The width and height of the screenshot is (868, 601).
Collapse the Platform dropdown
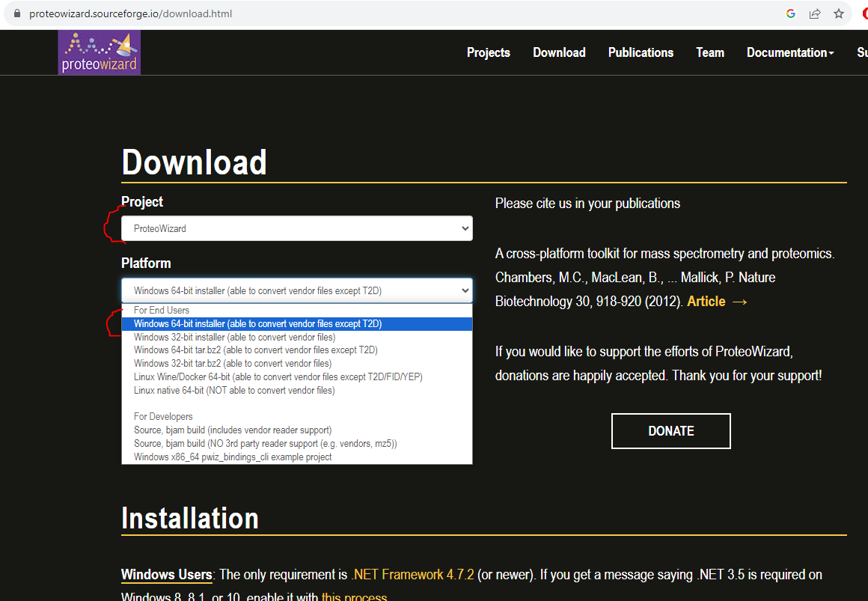point(297,290)
